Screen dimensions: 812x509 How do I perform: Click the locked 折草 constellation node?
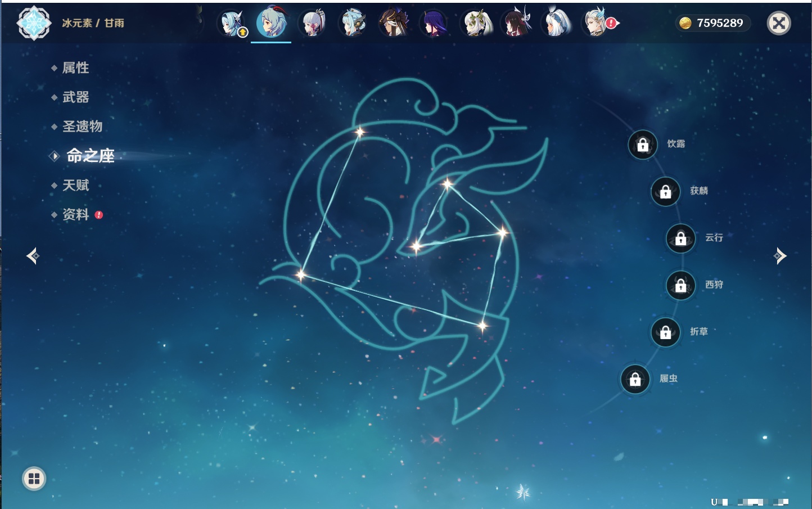coord(666,332)
